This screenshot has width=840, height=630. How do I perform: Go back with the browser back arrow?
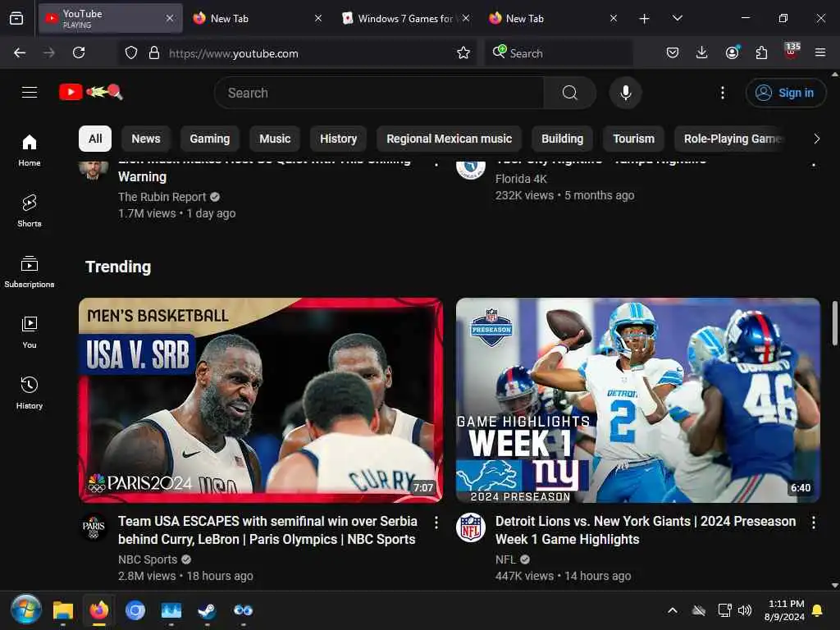pyautogui.click(x=20, y=52)
